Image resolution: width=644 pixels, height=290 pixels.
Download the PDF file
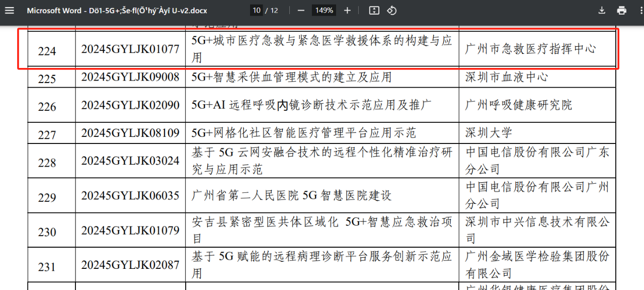[x=602, y=11]
